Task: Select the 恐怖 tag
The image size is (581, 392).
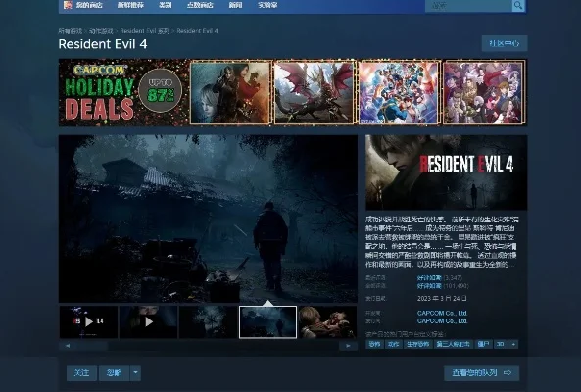Action: click(x=374, y=344)
